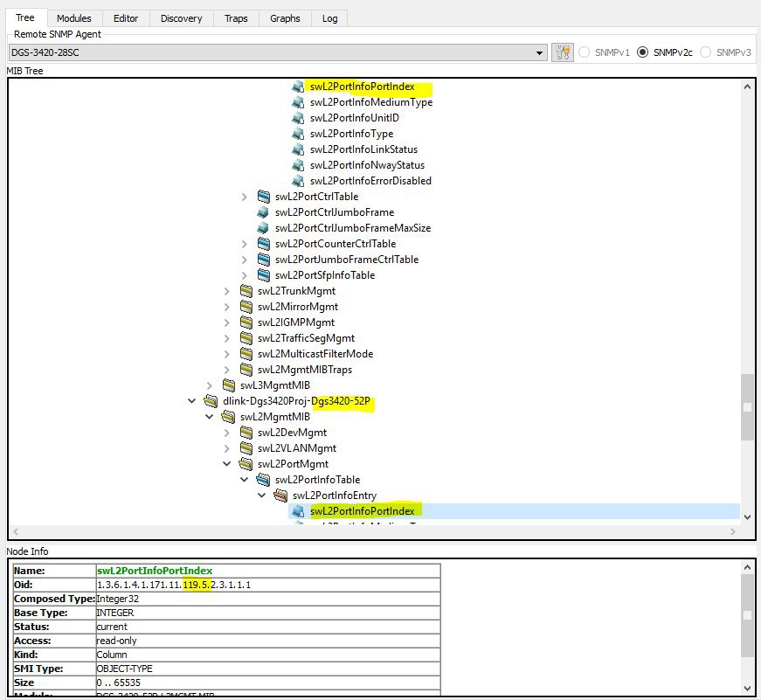The width and height of the screenshot is (761, 700).
Task: Select swL2PortInfoLinkStatus tree node
Action: pos(363,149)
